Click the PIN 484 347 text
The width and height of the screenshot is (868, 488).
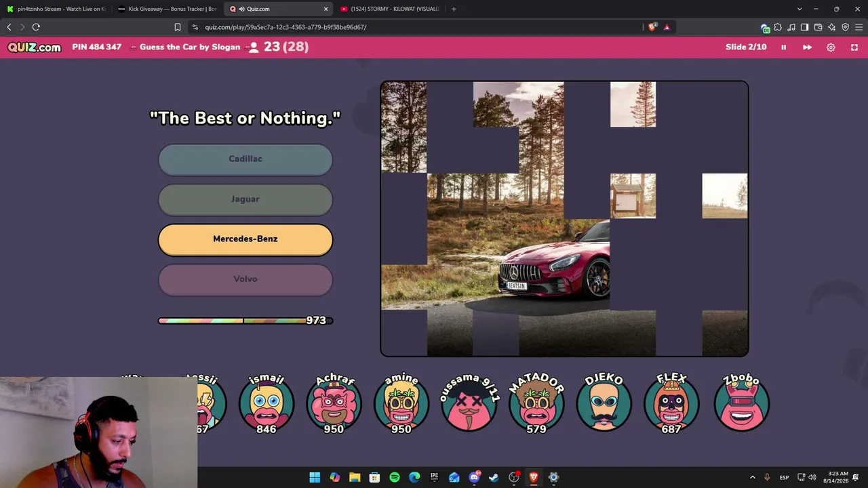tap(97, 47)
